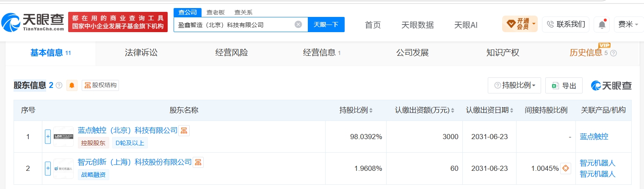Clear the search box with the X icon
Screen dimensions: 644x189
coord(298,25)
